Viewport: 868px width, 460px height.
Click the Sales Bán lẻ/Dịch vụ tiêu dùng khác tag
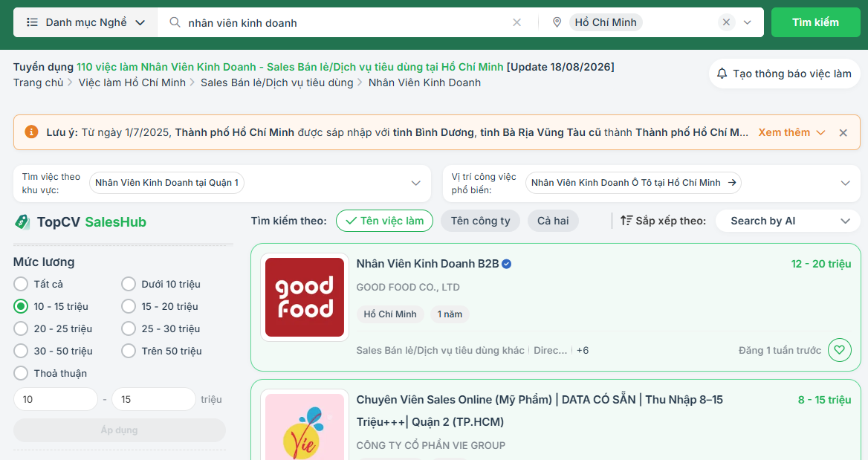pos(440,351)
